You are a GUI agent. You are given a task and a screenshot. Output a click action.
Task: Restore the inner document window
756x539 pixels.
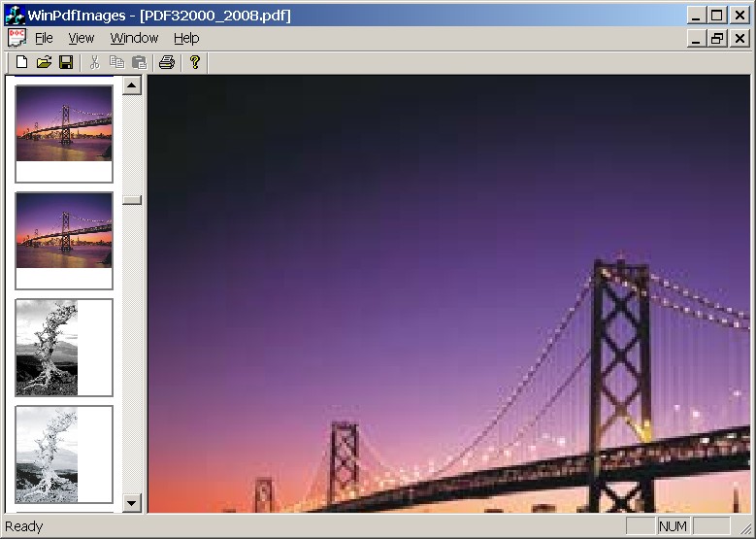(717, 39)
